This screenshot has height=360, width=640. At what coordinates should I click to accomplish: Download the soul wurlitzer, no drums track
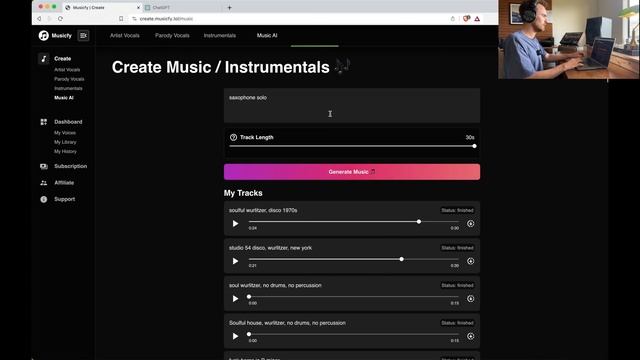[x=471, y=299]
